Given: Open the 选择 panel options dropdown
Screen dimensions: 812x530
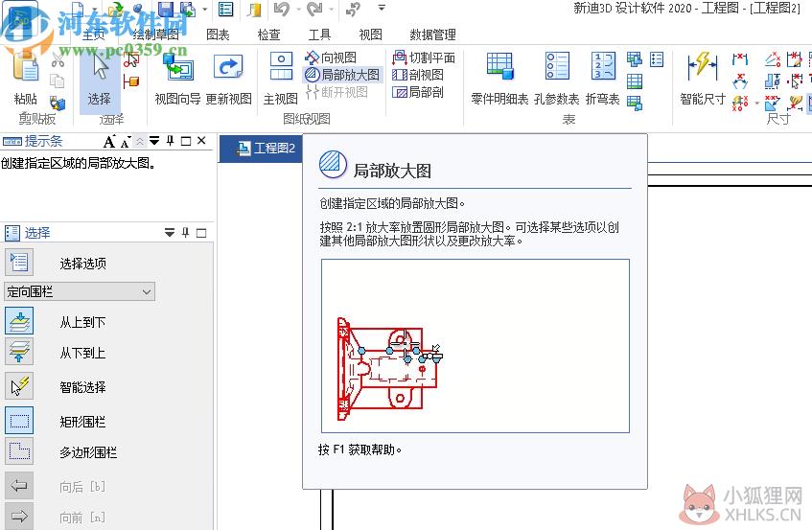Looking at the screenshot, I should (x=170, y=232).
